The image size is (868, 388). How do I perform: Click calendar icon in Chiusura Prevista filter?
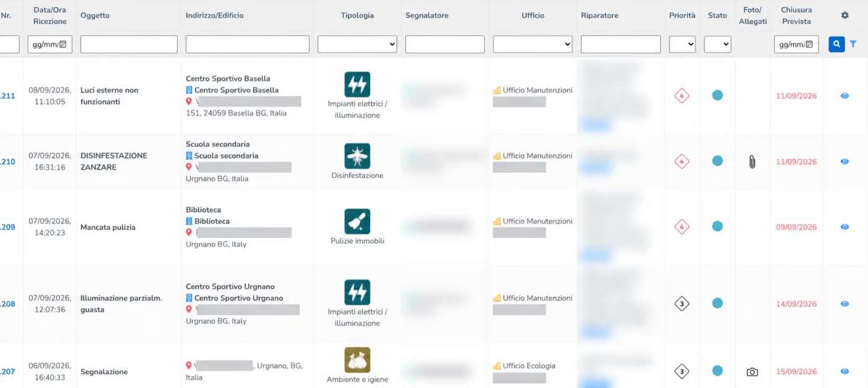pos(809,44)
